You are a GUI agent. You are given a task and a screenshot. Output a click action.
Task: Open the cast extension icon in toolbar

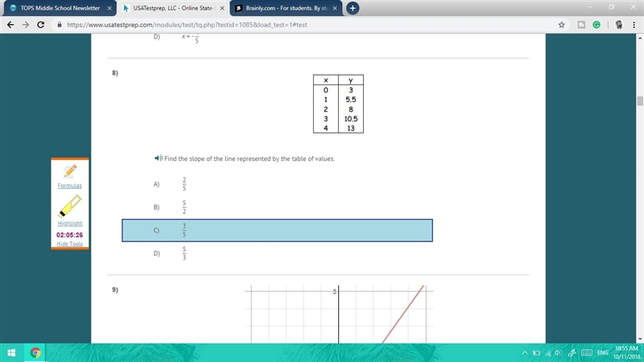[x=581, y=25]
